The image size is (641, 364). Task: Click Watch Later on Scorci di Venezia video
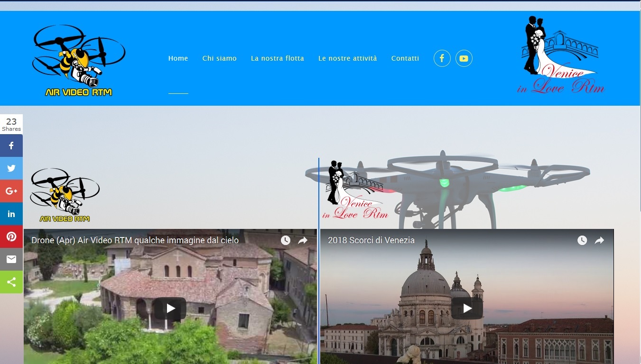point(582,240)
